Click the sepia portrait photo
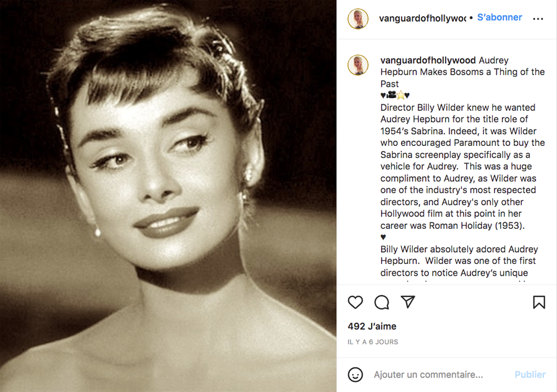Screen dimensions: 557x392 pos(168,196)
